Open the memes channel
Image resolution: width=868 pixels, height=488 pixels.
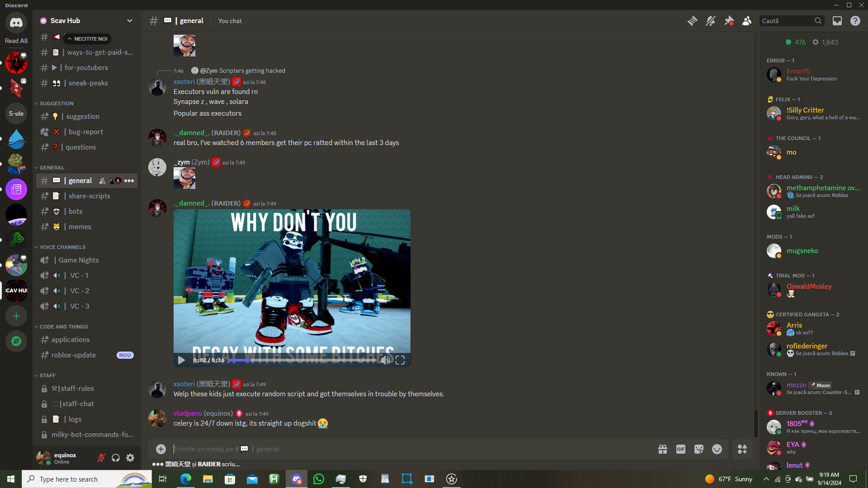pyautogui.click(x=80, y=227)
